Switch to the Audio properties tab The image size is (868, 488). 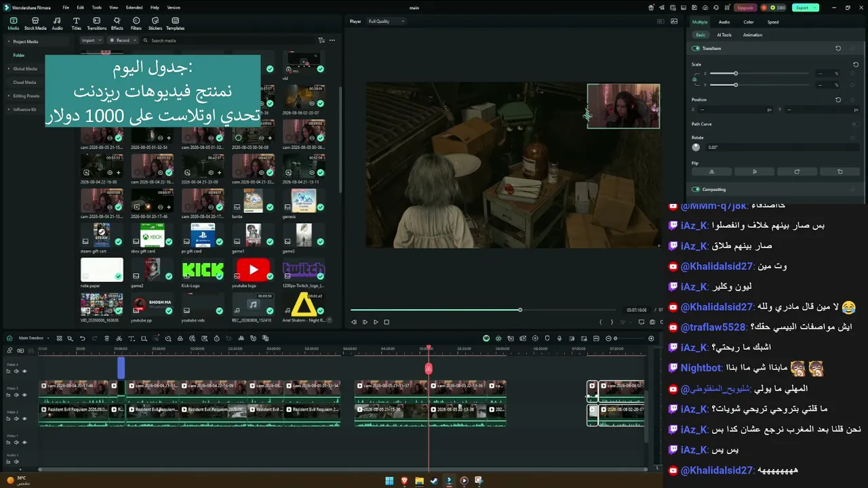(724, 22)
